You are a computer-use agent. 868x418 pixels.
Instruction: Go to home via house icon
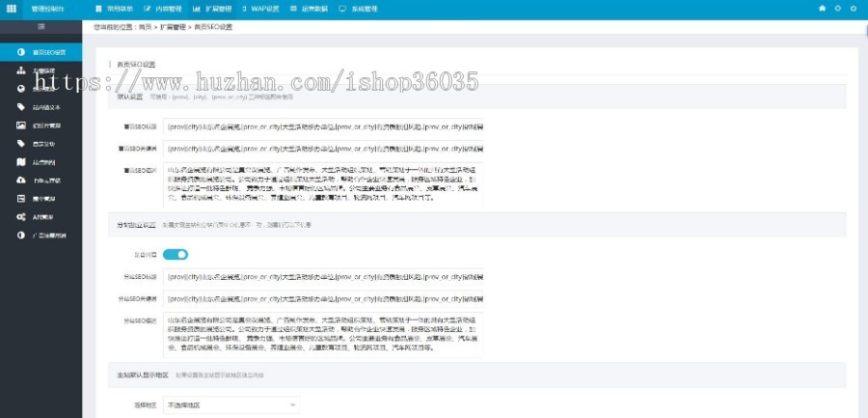822,9
